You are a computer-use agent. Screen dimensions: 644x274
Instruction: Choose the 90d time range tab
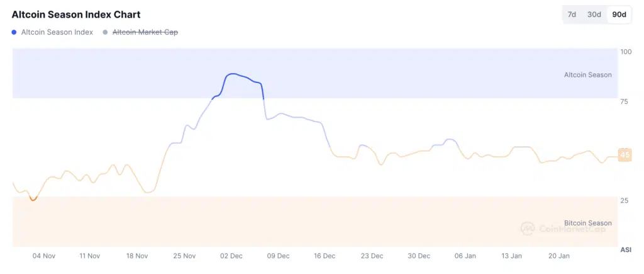[619, 14]
